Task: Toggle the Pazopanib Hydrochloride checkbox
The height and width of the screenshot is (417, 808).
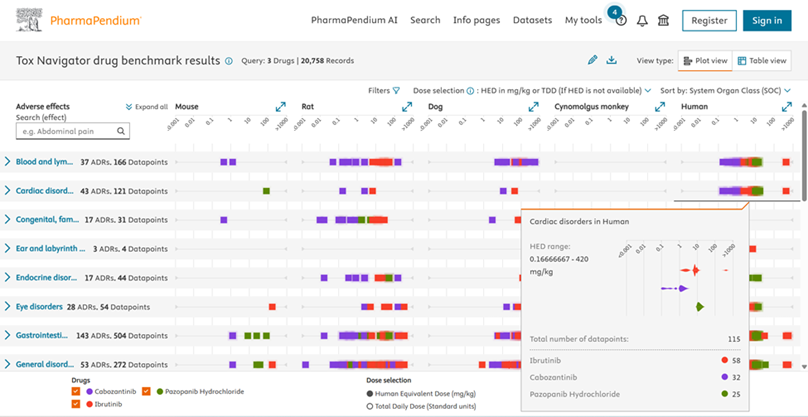Action: [x=146, y=391]
